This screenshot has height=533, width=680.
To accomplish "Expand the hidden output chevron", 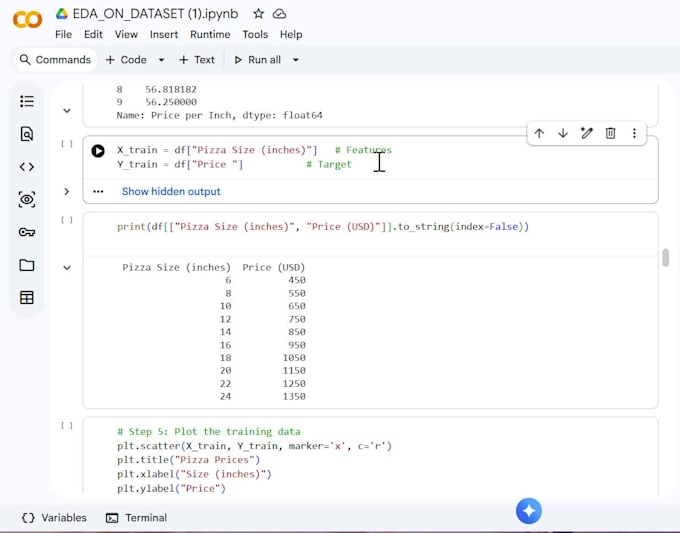I will pos(66,191).
